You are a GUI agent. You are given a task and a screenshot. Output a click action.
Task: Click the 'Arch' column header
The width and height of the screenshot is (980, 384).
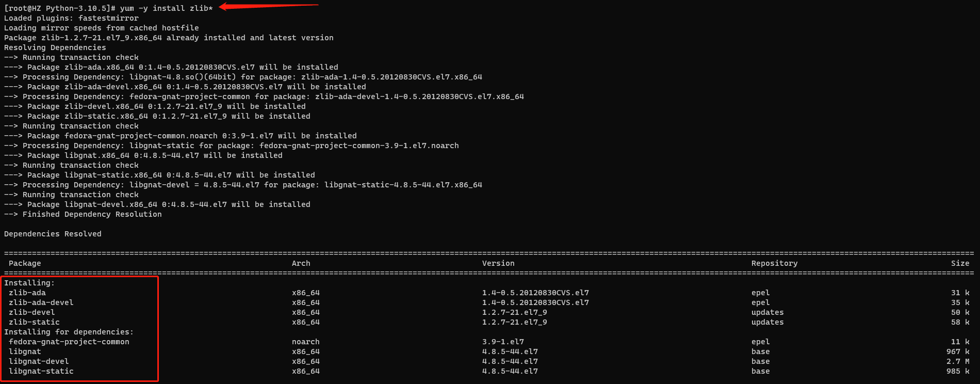click(301, 263)
